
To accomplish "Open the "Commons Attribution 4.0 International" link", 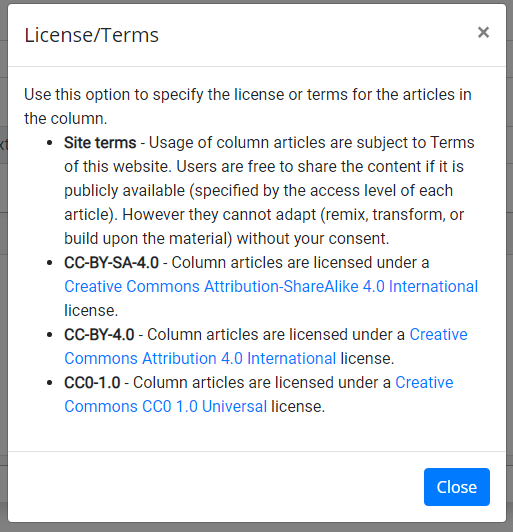I will [x=200, y=358].
